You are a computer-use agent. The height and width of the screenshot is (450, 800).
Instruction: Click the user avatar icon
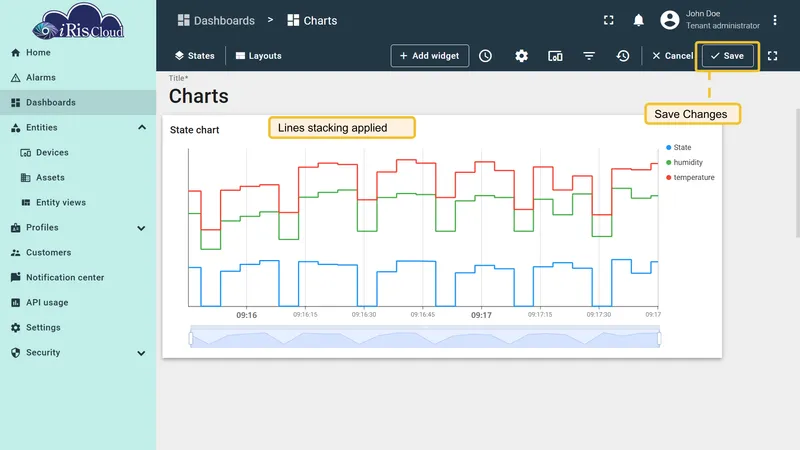669,20
